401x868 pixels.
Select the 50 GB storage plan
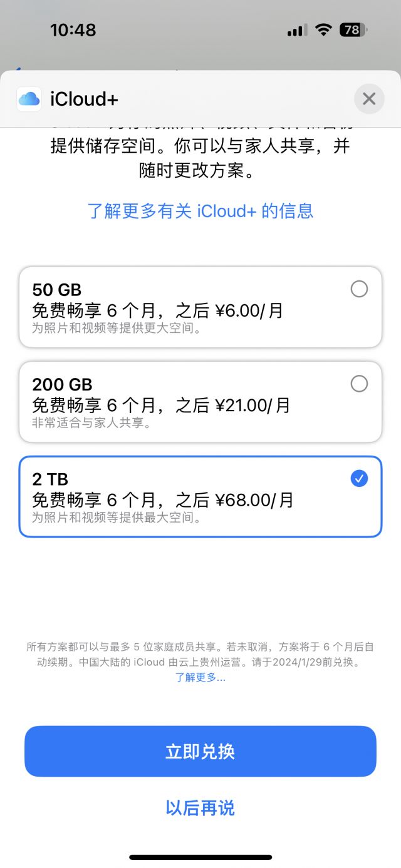point(359,289)
